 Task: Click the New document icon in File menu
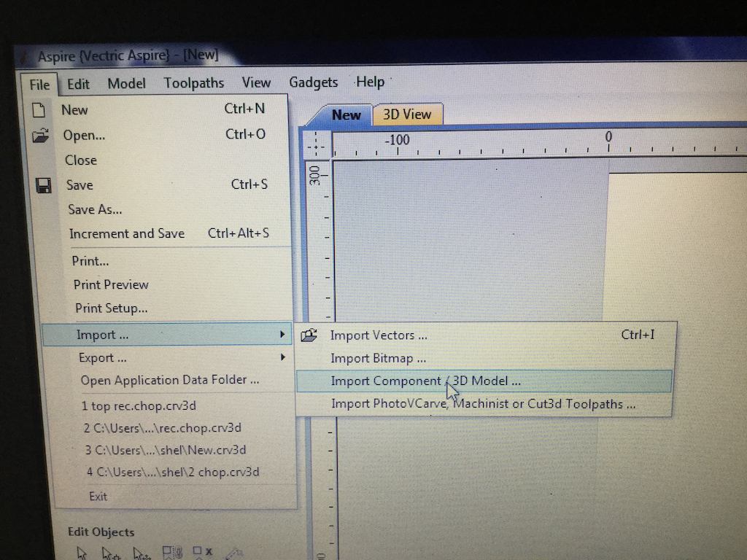(x=39, y=110)
